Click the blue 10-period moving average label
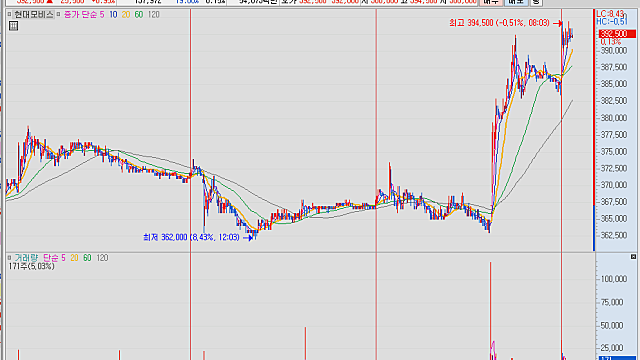Viewport: 640px width, 360px height. (x=113, y=15)
